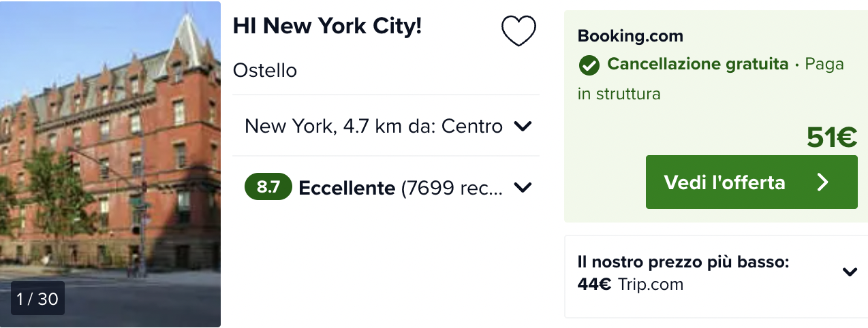Click the Booking.com provider name
Screen dimensions: 868x328
click(x=630, y=36)
